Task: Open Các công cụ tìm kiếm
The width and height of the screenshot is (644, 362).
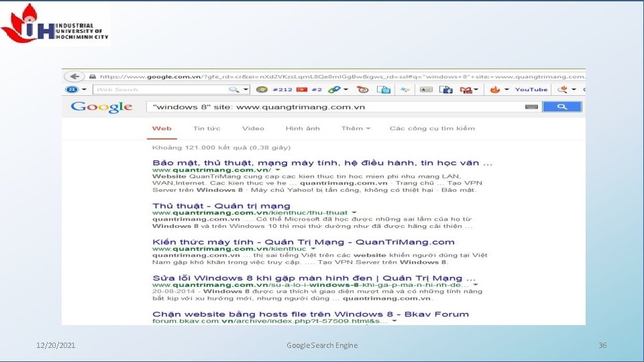Action: pos(432,129)
